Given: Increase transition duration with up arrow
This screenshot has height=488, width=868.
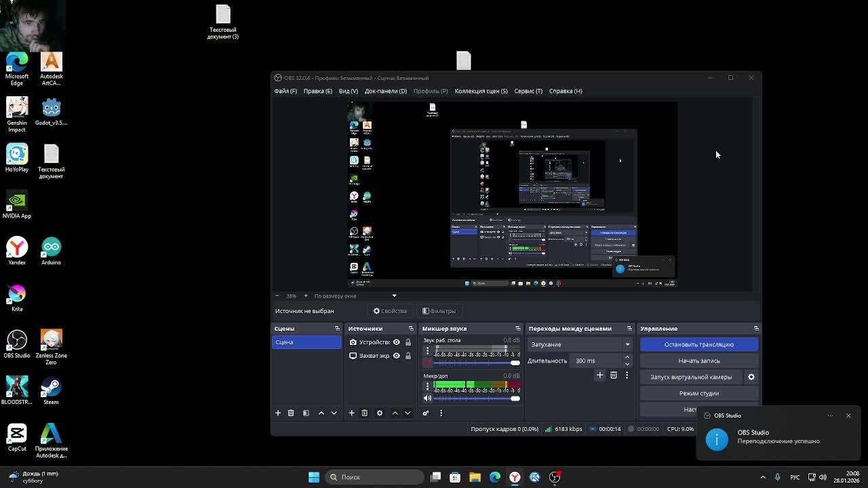Looking at the screenshot, I should click(x=627, y=357).
